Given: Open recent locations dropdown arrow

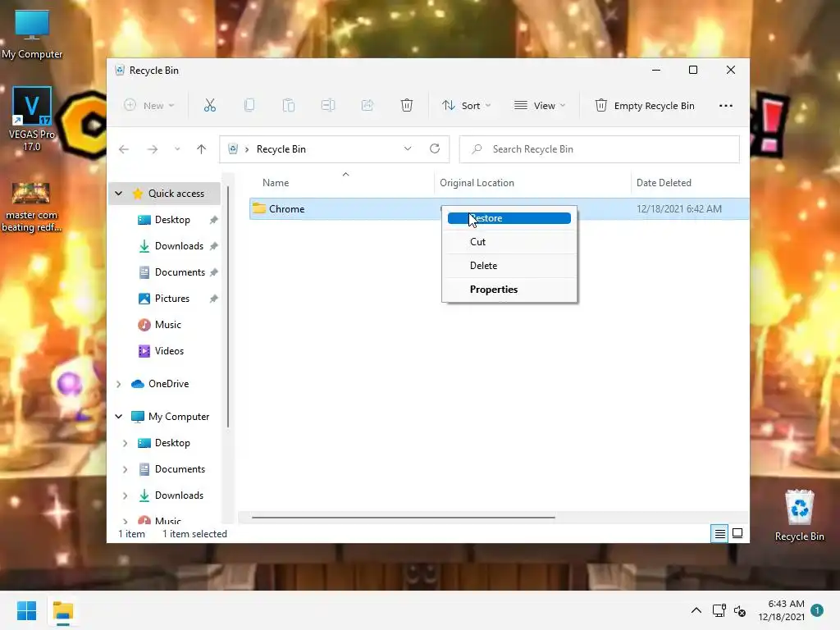Looking at the screenshot, I should click(x=177, y=149).
